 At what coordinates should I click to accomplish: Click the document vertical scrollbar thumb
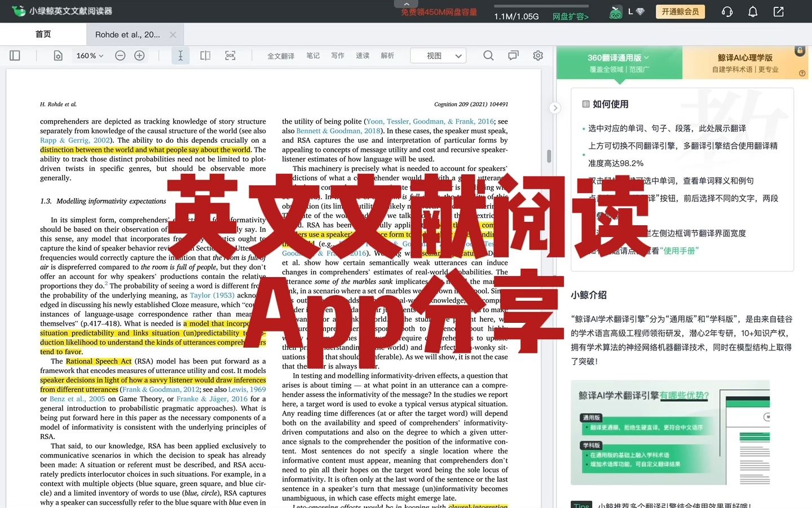[x=549, y=156]
